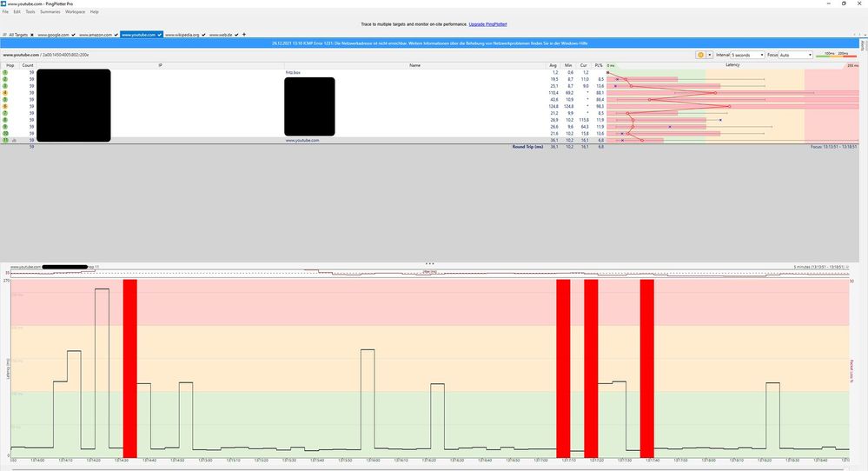Select the hop 5 circle icon
Screen dimensions: 868x471
tap(5, 100)
